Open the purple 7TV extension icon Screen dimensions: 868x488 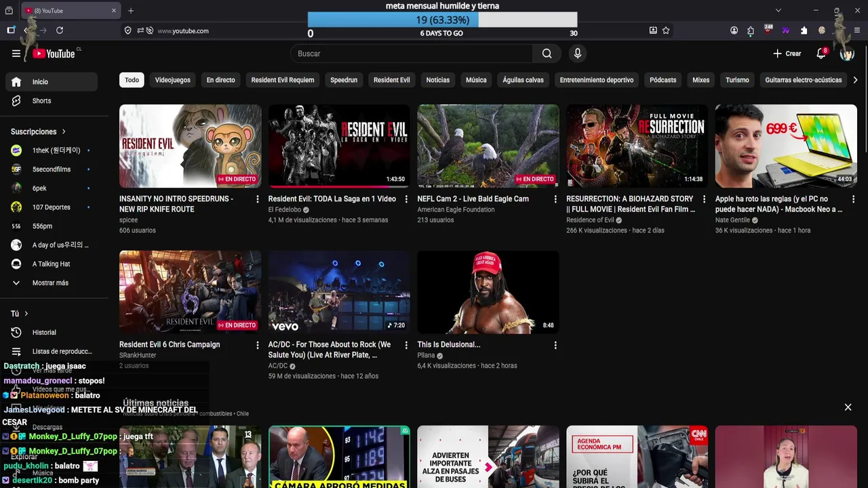[786, 30]
